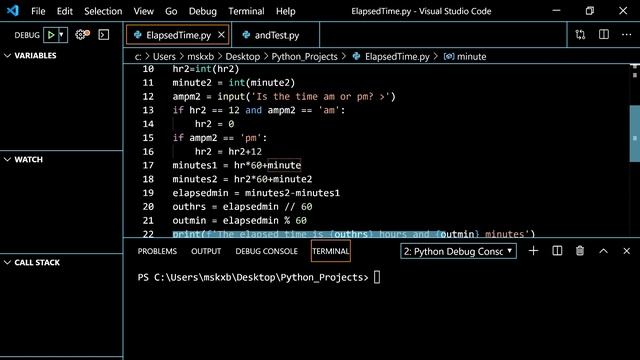The width and height of the screenshot is (640, 360).
Task: Split the editor to the right
Action: pos(604,35)
